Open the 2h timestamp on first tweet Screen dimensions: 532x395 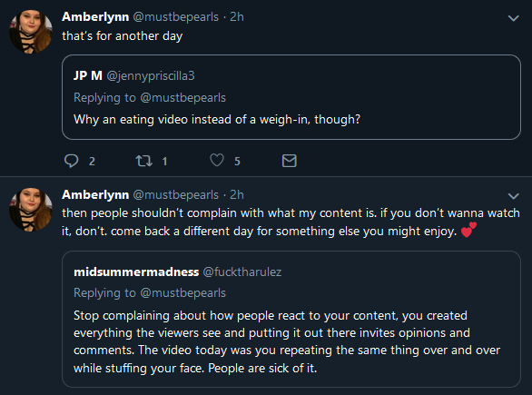[237, 16]
